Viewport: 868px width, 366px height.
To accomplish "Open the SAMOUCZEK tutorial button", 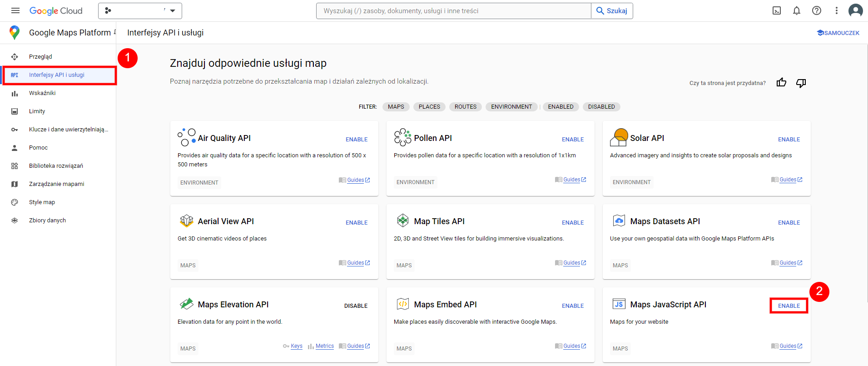I will pyautogui.click(x=838, y=33).
